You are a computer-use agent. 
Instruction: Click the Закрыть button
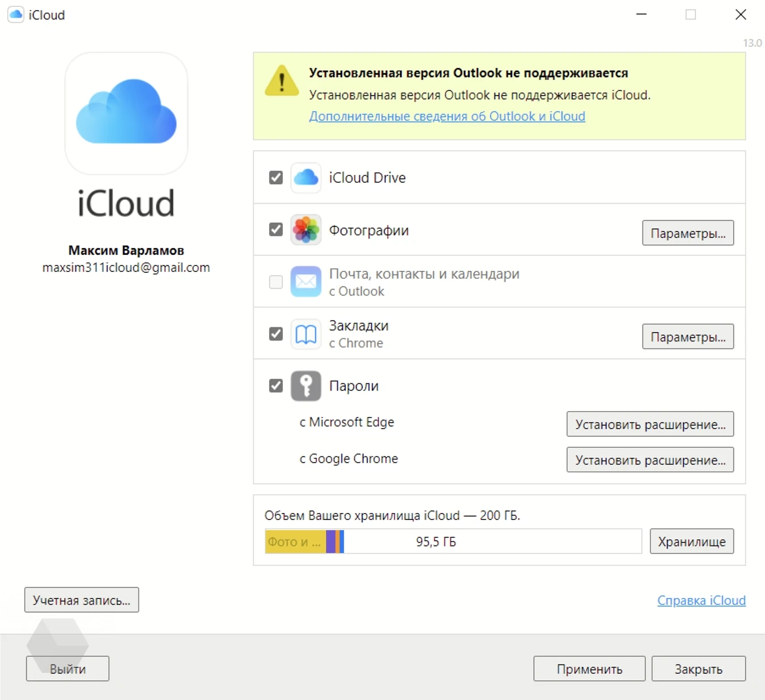click(699, 669)
